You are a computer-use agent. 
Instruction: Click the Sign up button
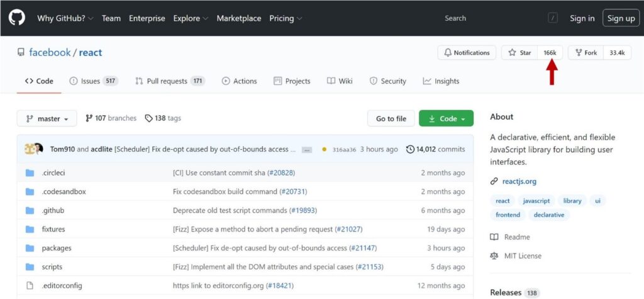click(621, 18)
